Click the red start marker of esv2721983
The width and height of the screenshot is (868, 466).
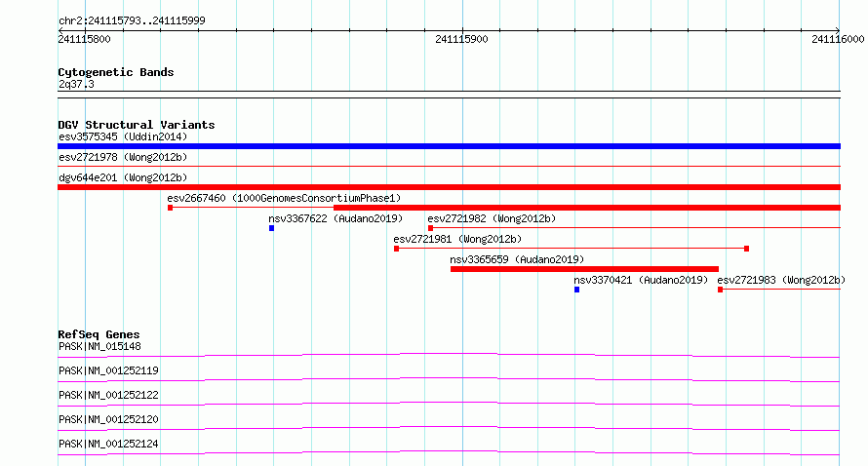coord(720,290)
